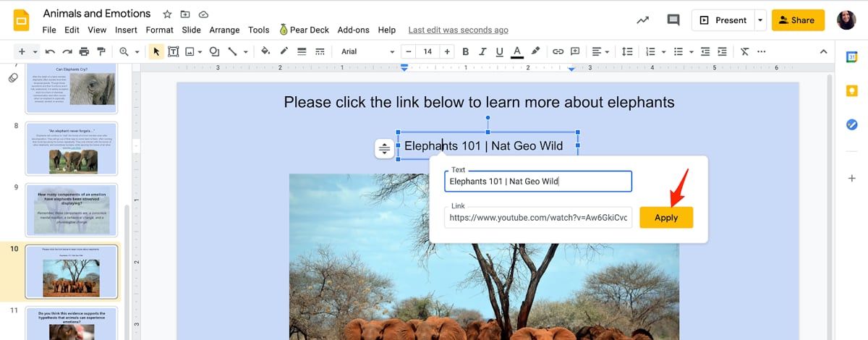The width and height of the screenshot is (868, 340).
Task: Select the Line tool
Action: click(x=233, y=51)
